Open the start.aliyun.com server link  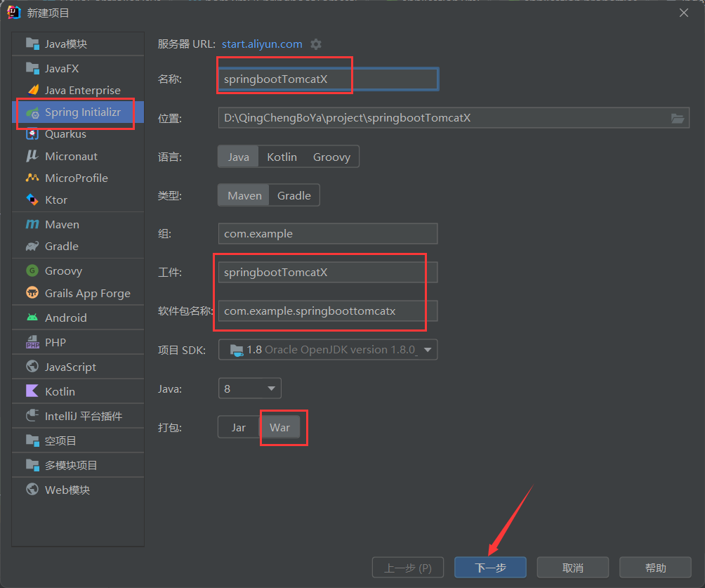[262, 44]
